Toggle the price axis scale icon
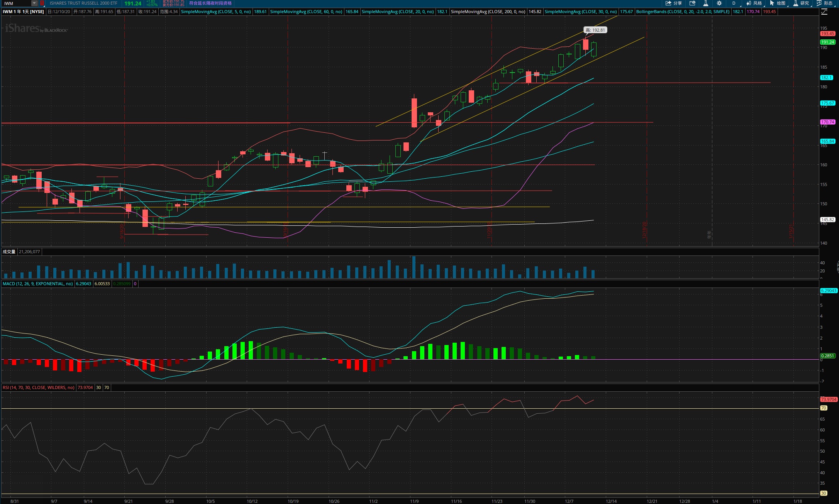The image size is (839, 504). tap(824, 12)
